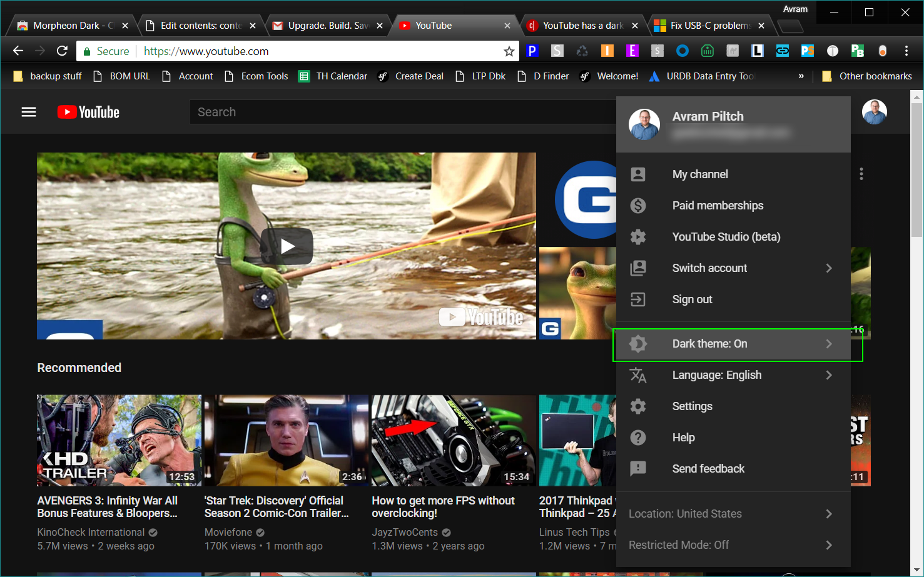Show hidden bookmarks with double chevron

click(801, 76)
